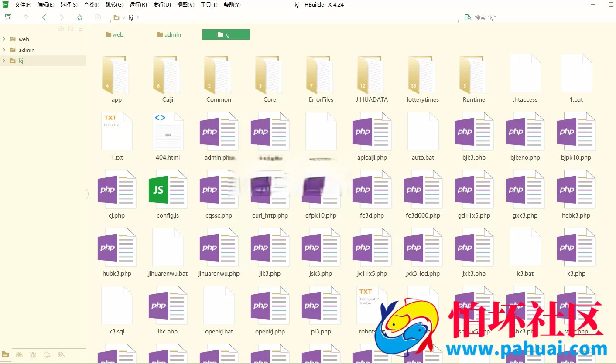Image resolution: width=616 pixels, height=364 pixels.
Task: Open the project manager icon in the bottom bar
Action: tap(5, 354)
